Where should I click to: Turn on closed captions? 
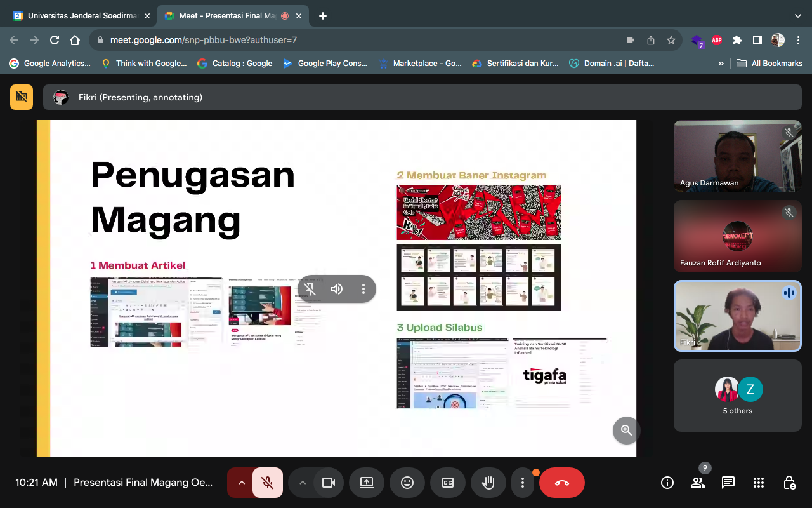pos(448,483)
